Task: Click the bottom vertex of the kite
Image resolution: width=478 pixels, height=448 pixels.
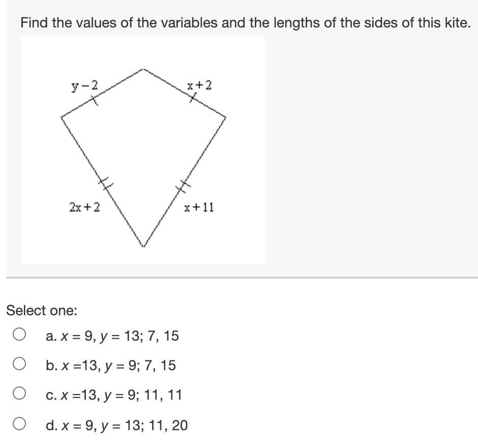Action: click(143, 246)
